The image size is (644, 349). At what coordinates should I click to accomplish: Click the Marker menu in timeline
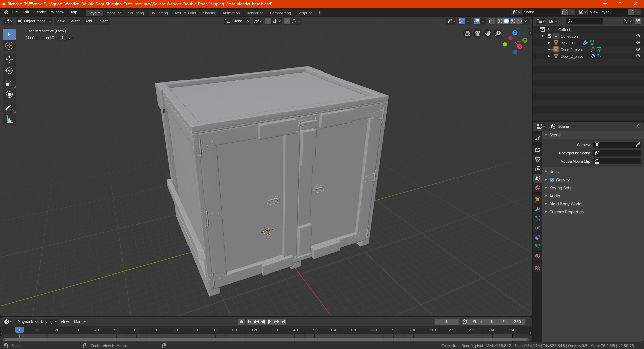tap(80, 322)
